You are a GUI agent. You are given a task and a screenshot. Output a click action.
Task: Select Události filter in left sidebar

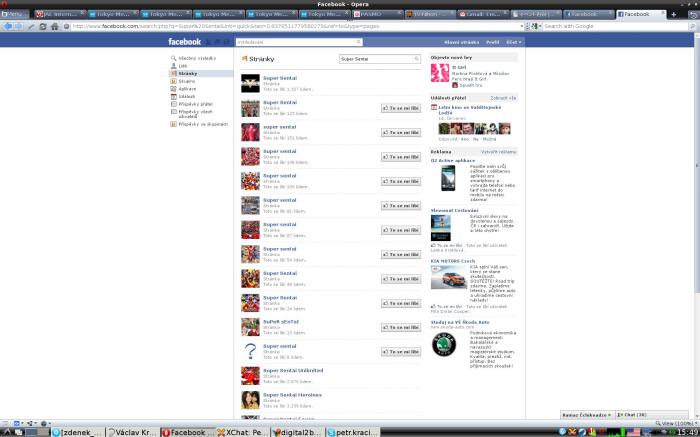click(187, 96)
